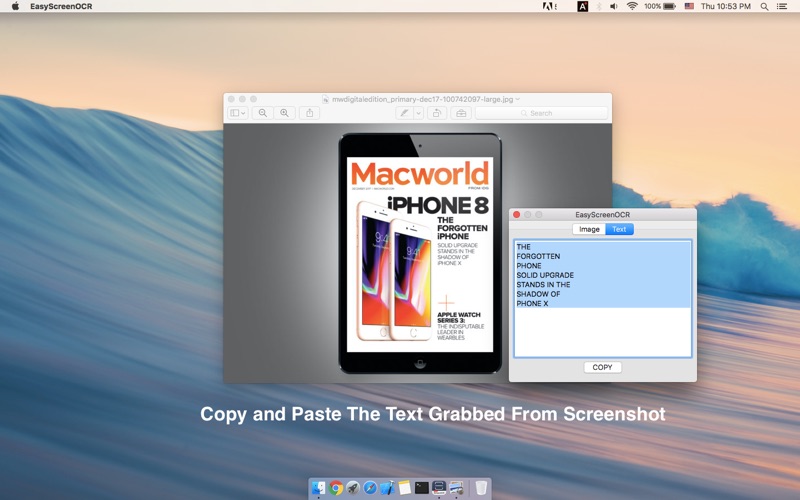This screenshot has width=800, height=500.
Task: Open the Trash in the Dock
Action: click(x=481, y=488)
